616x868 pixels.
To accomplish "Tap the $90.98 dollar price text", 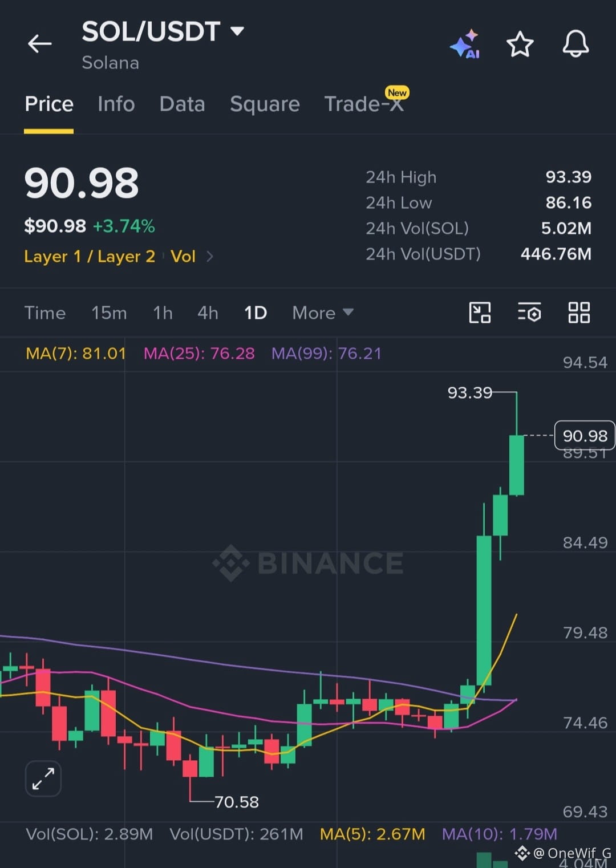I will pos(55,226).
